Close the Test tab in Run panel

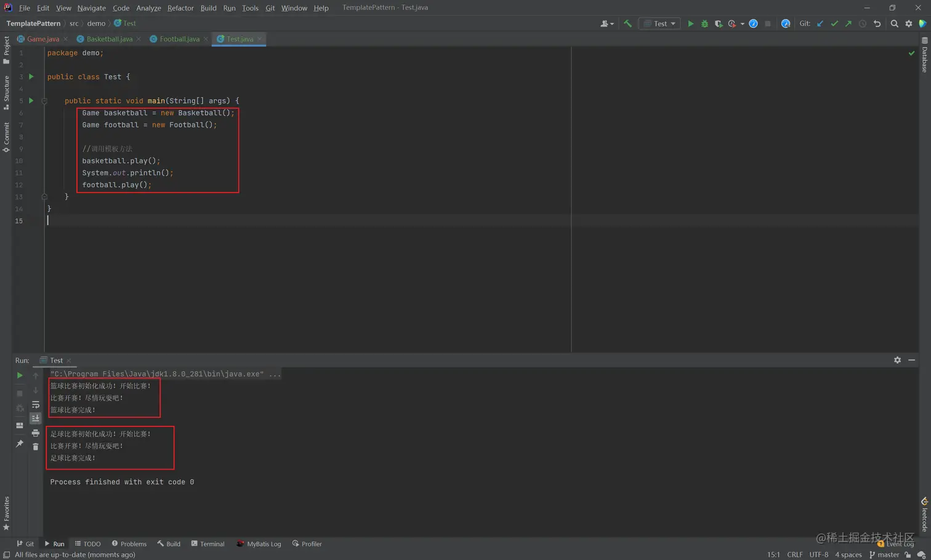(x=69, y=361)
